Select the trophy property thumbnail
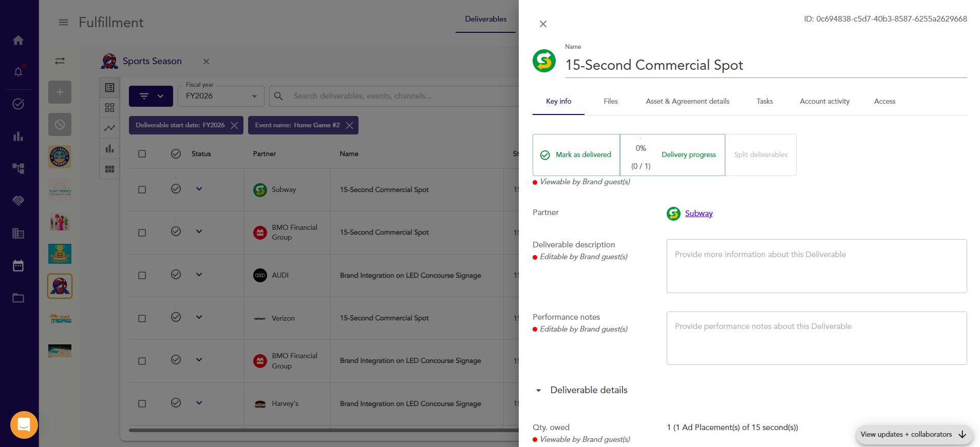The image size is (980, 447). point(60,254)
